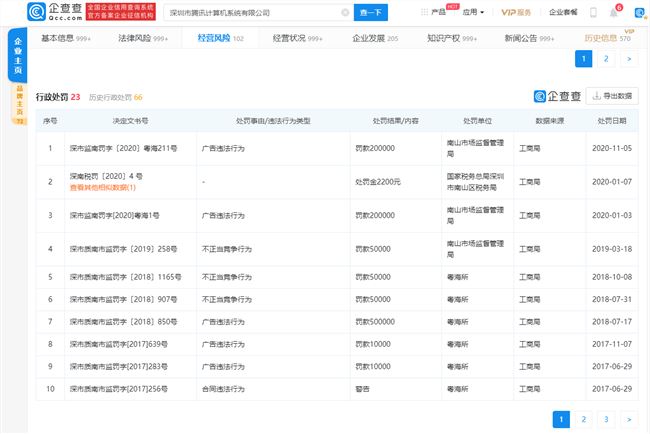Image resolution: width=650 pixels, height=434 pixels.
Task: Click document number ending 〔2018〕850号
Action: click(x=123, y=322)
